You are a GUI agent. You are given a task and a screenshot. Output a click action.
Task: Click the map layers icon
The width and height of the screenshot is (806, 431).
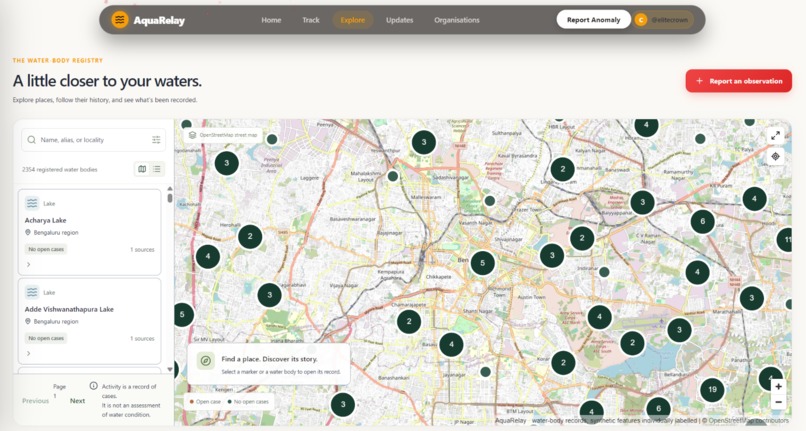tap(192, 135)
